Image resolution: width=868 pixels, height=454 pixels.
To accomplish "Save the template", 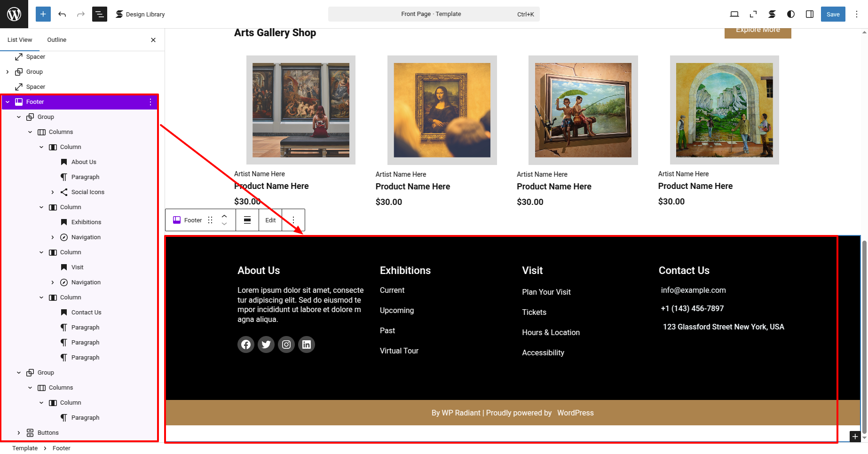I will coord(833,14).
